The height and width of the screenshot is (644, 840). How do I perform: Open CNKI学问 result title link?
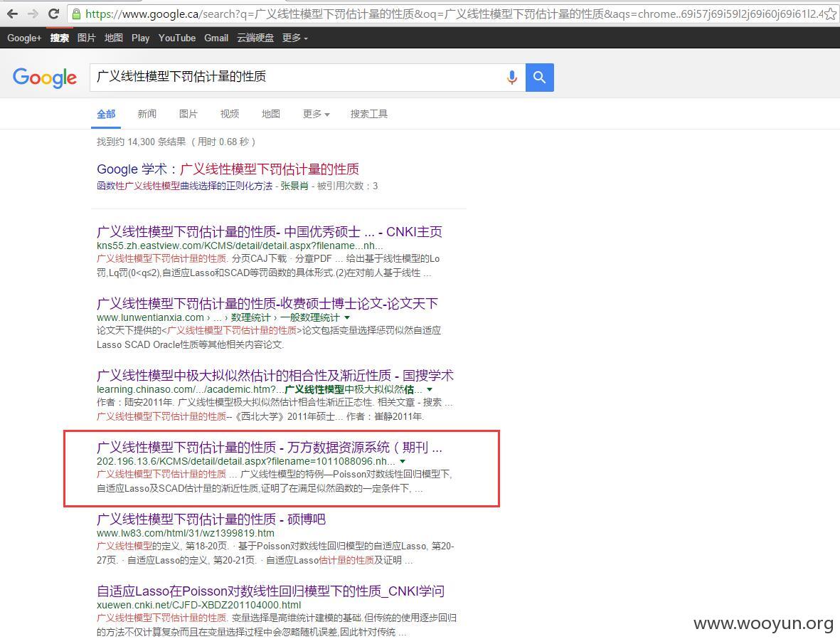[x=270, y=591]
